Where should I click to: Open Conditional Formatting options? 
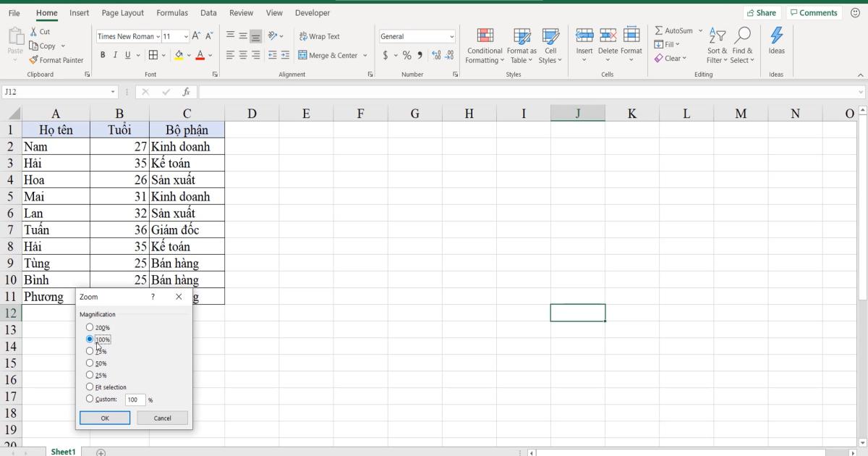click(x=484, y=46)
